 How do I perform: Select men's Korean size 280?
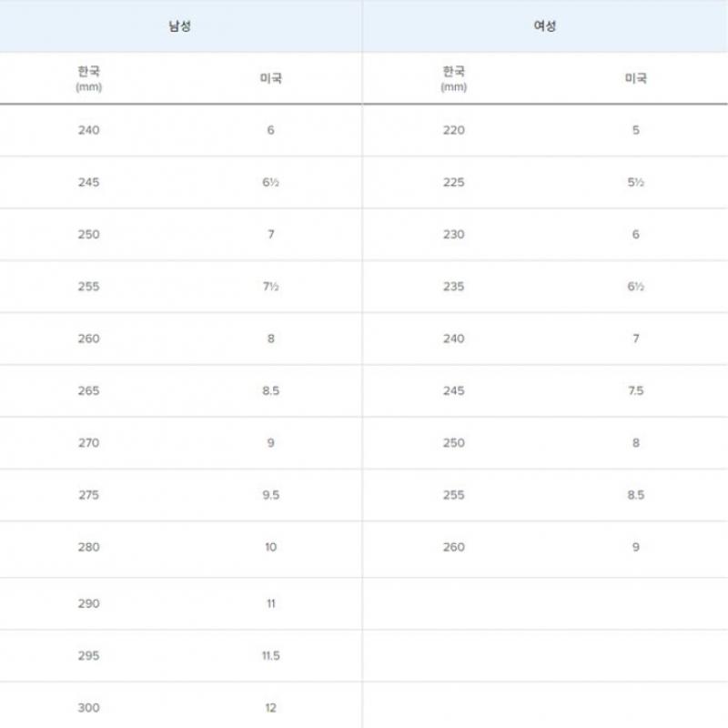coord(89,547)
